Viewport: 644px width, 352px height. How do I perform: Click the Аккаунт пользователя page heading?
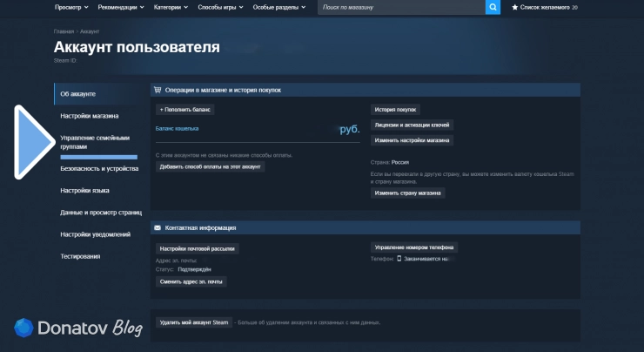pyautogui.click(x=137, y=47)
